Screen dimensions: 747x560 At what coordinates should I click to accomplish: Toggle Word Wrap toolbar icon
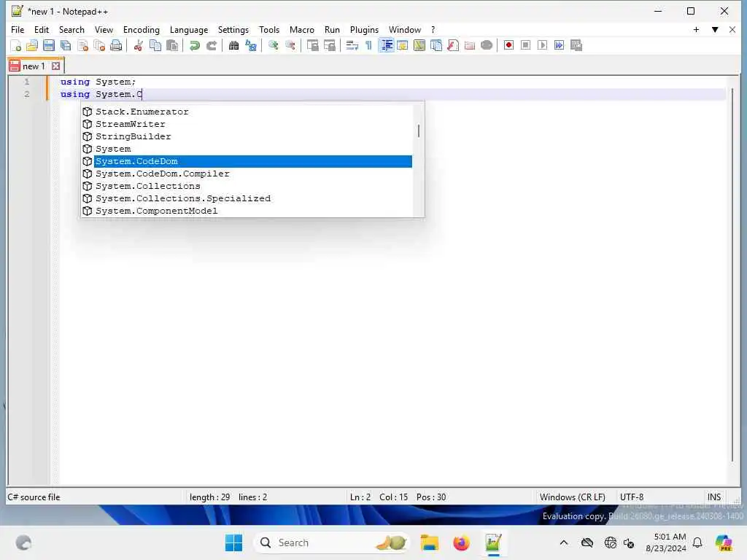click(352, 45)
